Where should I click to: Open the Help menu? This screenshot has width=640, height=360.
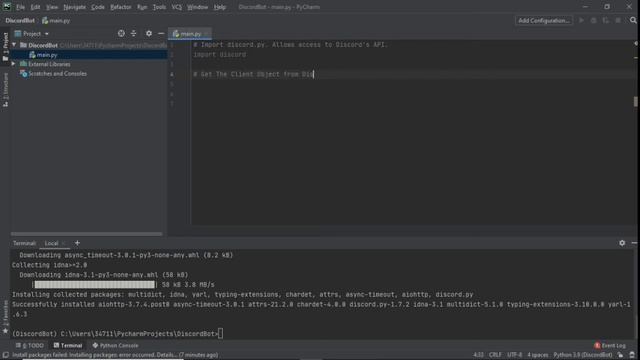point(220,7)
